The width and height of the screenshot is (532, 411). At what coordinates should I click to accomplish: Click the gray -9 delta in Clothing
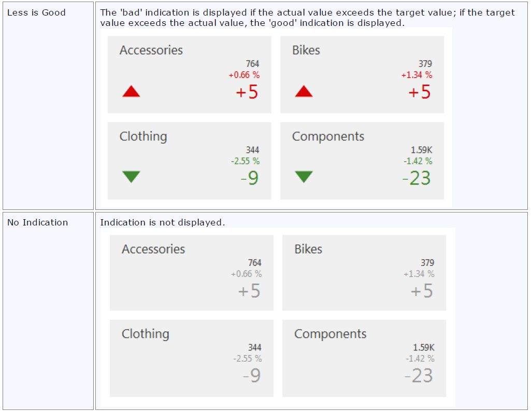point(252,376)
